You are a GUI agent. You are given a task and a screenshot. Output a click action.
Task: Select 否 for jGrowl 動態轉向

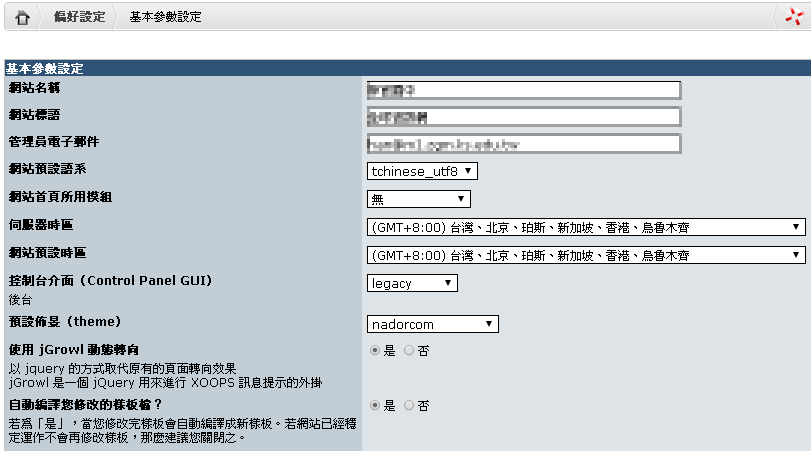408,351
